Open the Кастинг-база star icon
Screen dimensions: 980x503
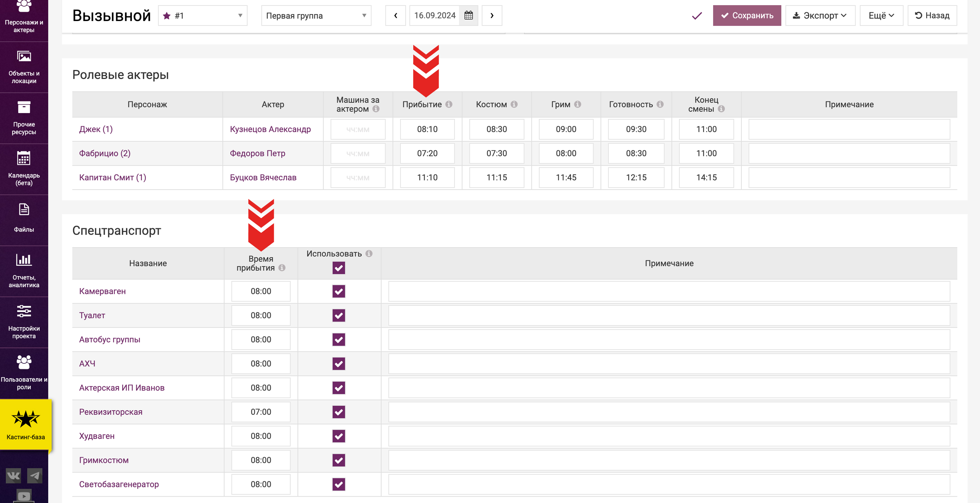pos(25,419)
